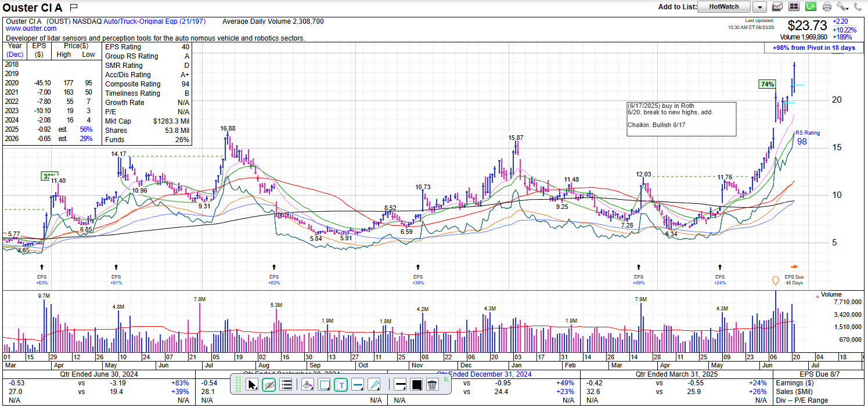The image size is (868, 408).
Task: Click the phone contact icon
Action: point(857,7)
